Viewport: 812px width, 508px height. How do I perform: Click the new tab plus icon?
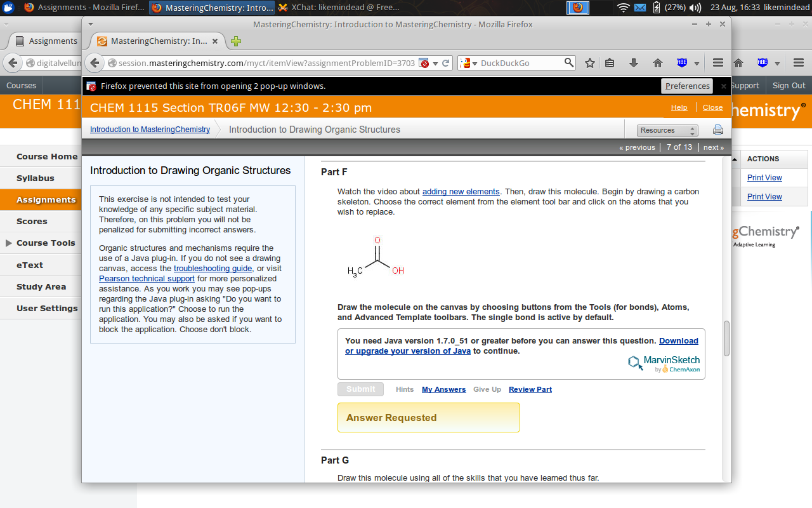coord(236,41)
